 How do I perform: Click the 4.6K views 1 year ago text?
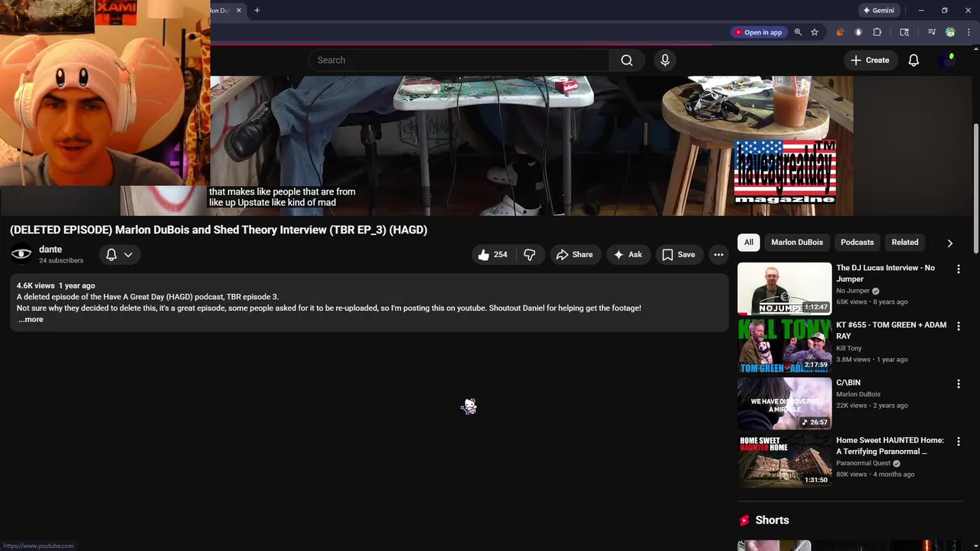click(x=56, y=285)
